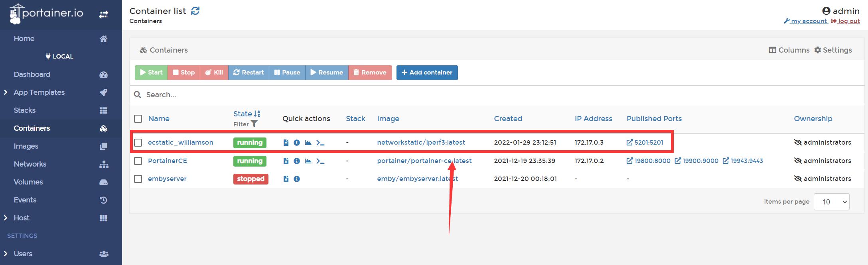Image resolution: width=868 pixels, height=265 pixels.
Task: Click the admin user avatar icon
Action: [x=827, y=11]
